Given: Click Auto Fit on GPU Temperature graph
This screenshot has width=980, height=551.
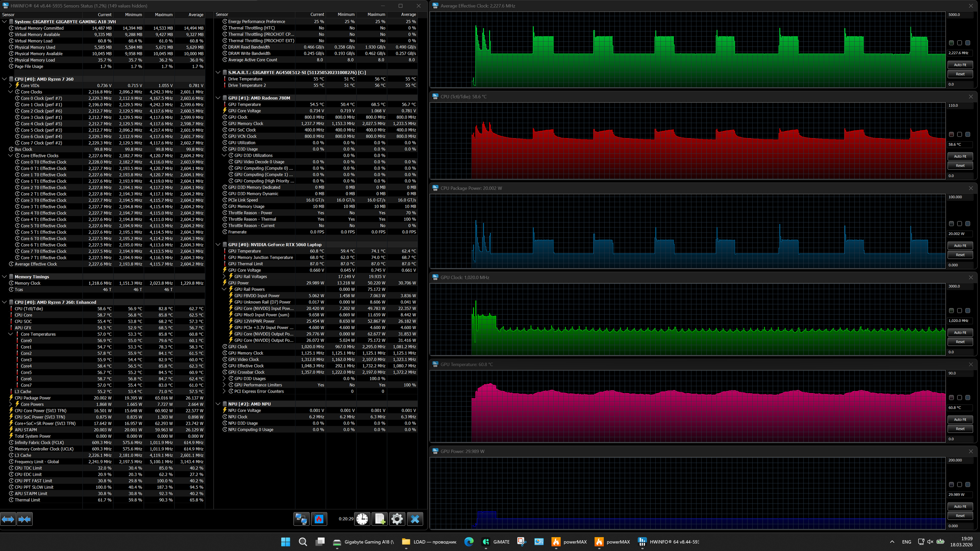Looking at the screenshot, I should pyautogui.click(x=960, y=419).
